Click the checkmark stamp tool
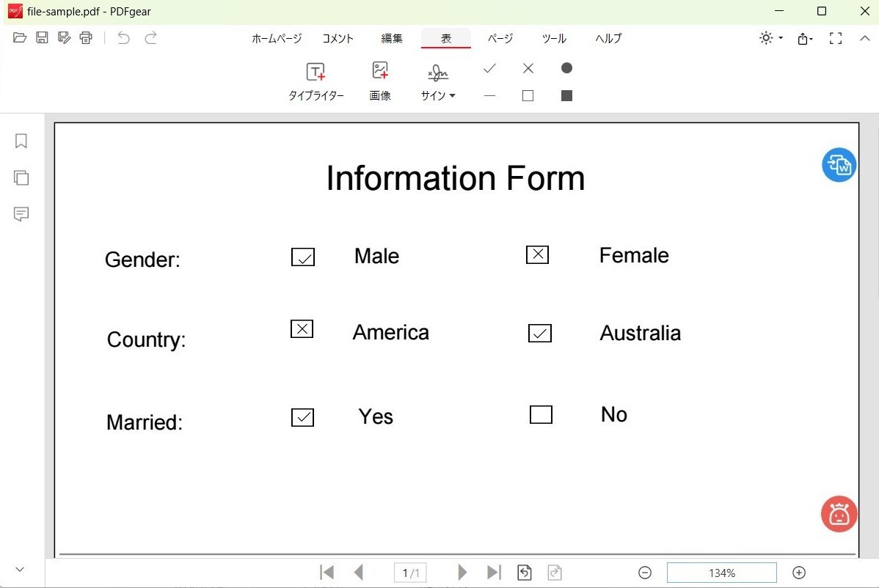 (x=489, y=68)
